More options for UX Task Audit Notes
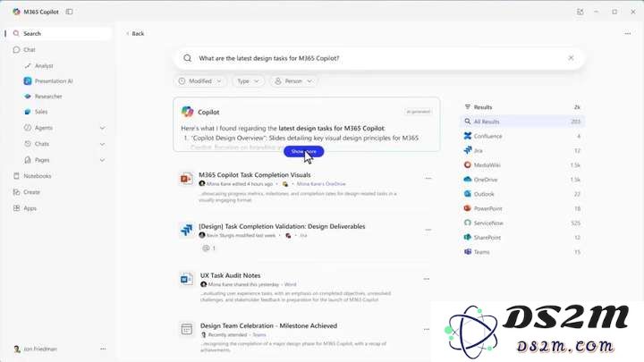 (x=427, y=279)
